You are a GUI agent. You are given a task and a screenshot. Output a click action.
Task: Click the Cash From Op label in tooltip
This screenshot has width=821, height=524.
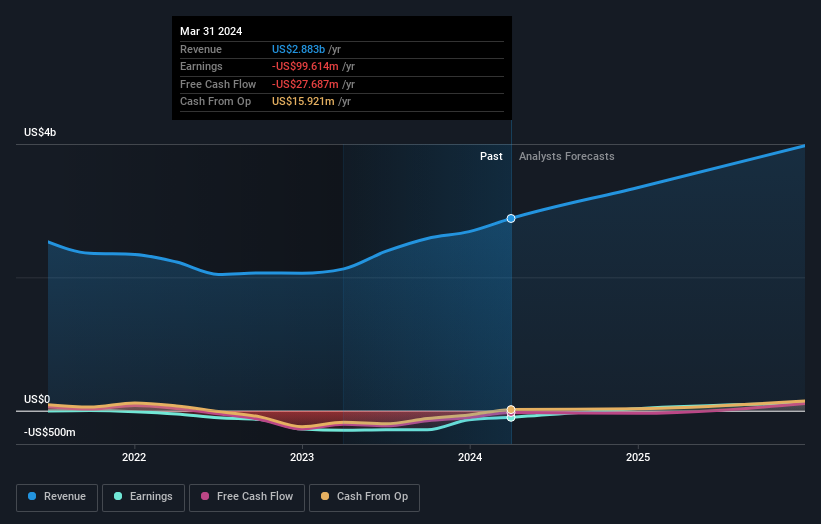[x=216, y=102]
